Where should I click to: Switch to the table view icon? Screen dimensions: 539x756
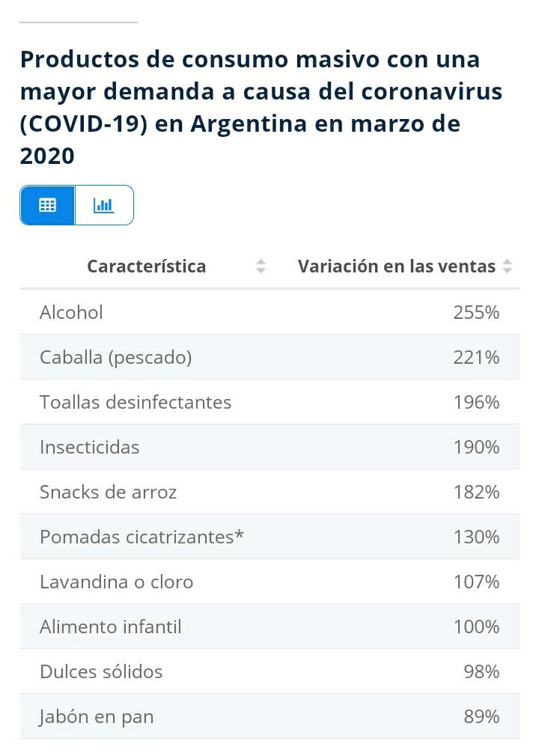coord(47,205)
